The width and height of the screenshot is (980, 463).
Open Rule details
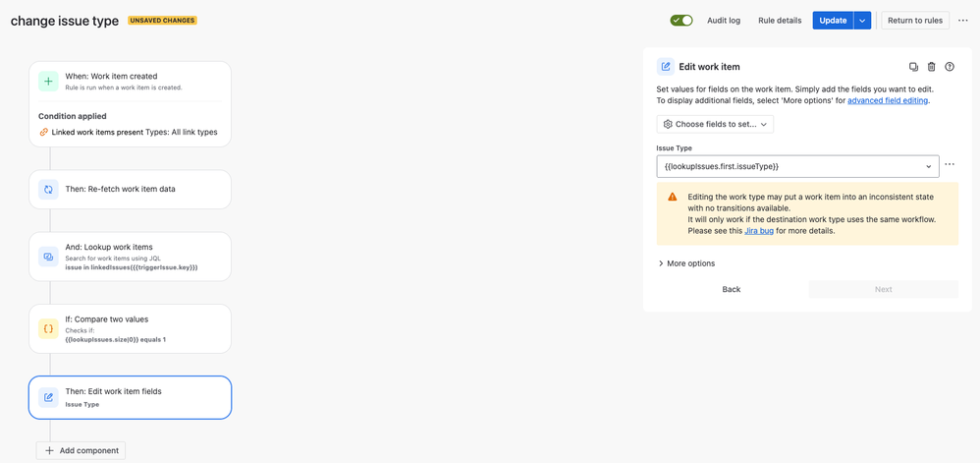coord(780,21)
